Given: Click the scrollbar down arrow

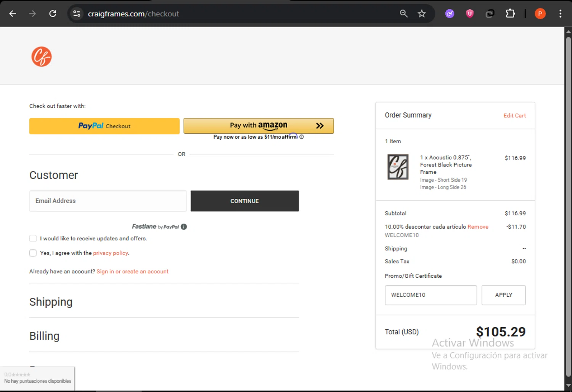Looking at the screenshot, I should pyautogui.click(x=568, y=386).
